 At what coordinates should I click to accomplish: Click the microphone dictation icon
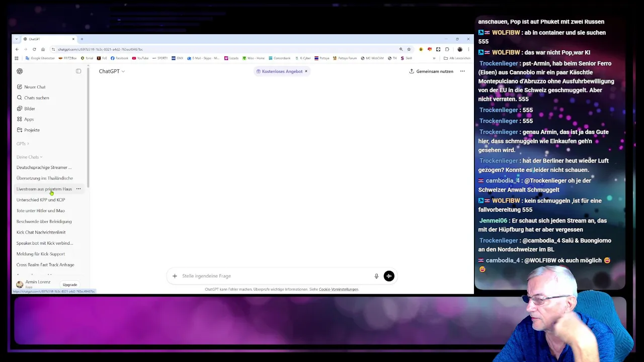pyautogui.click(x=376, y=276)
